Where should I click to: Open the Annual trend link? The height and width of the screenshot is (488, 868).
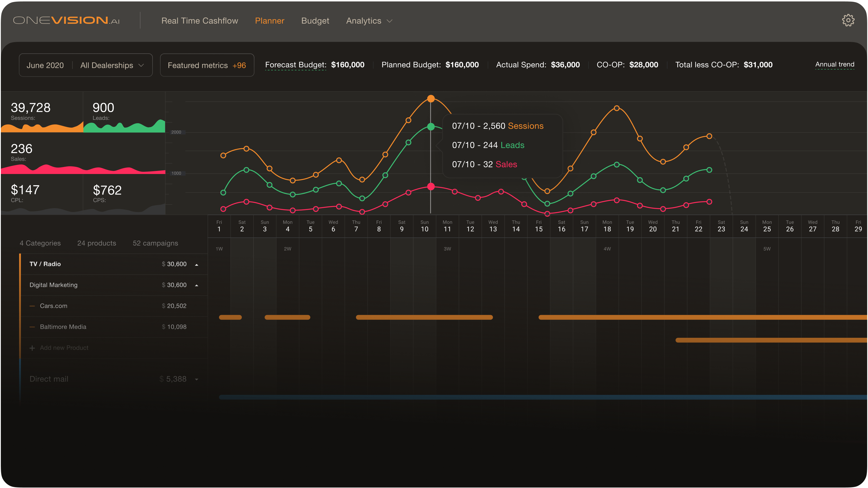[x=834, y=64]
